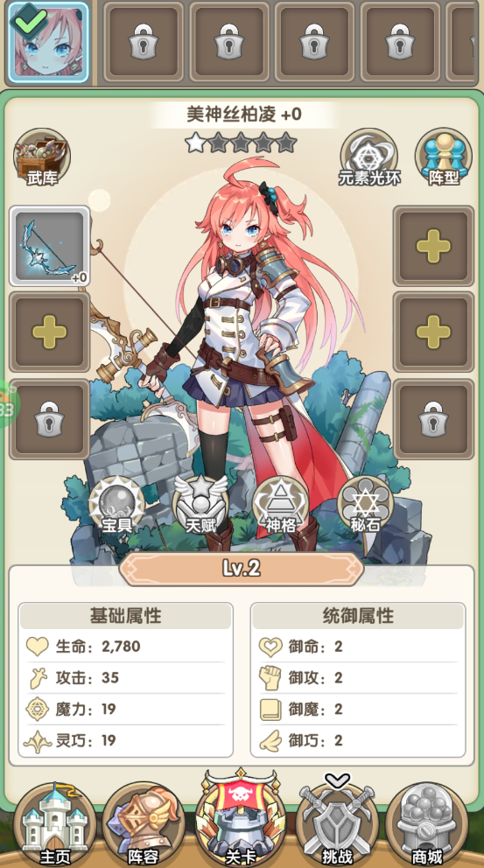Open the 阵型 formation chess pieces icon

[444, 157]
